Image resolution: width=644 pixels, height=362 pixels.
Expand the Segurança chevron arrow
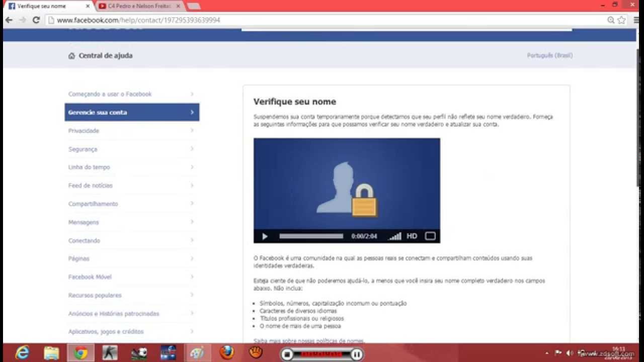pyautogui.click(x=192, y=148)
